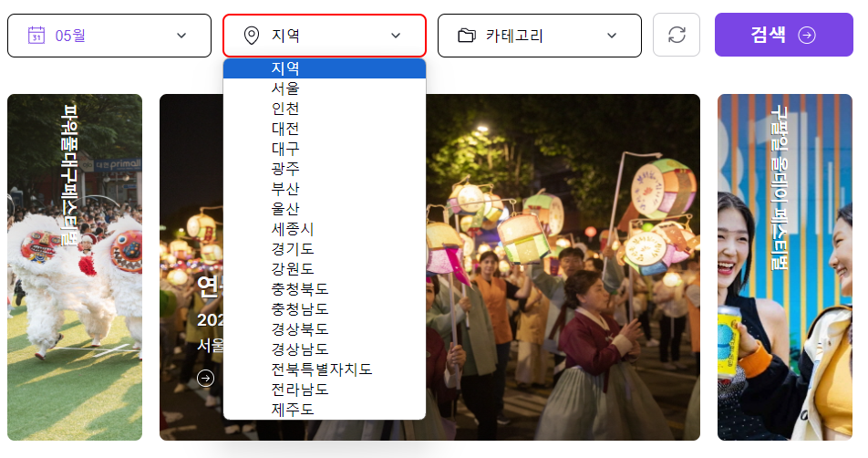This screenshot has width=868, height=458.
Task: Pick 광주 from the region options
Action: [x=325, y=169]
